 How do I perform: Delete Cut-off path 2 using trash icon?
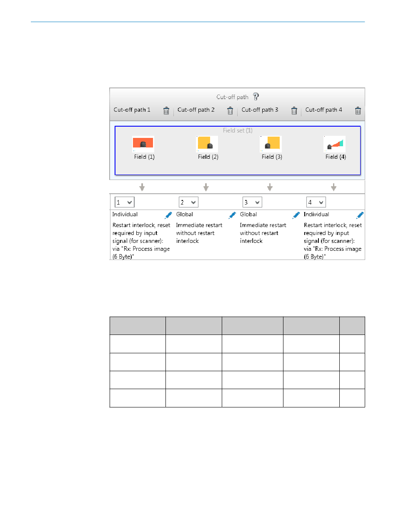pyautogui.click(x=230, y=110)
